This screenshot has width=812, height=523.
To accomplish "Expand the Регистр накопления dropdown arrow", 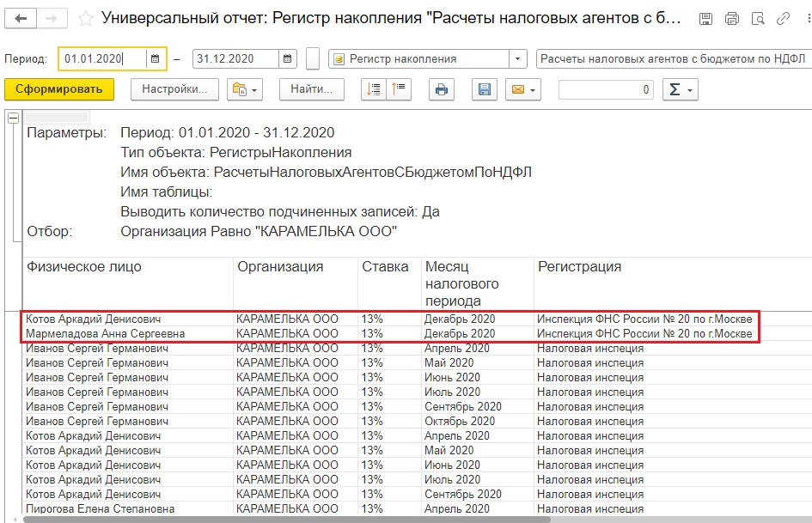I will (517, 59).
